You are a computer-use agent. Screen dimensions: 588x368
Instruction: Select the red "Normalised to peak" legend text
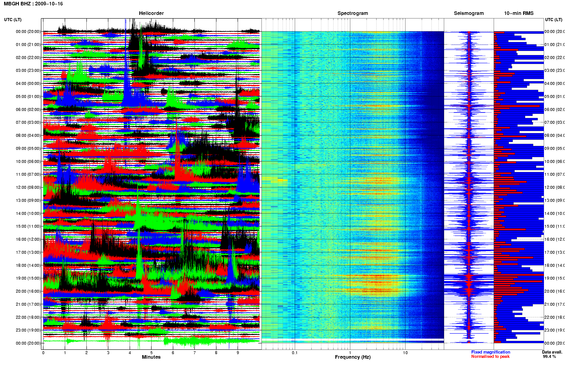(x=490, y=356)
